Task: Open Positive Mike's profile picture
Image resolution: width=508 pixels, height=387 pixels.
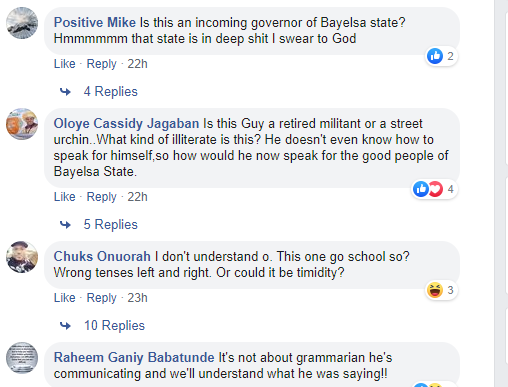Action: coord(22,23)
